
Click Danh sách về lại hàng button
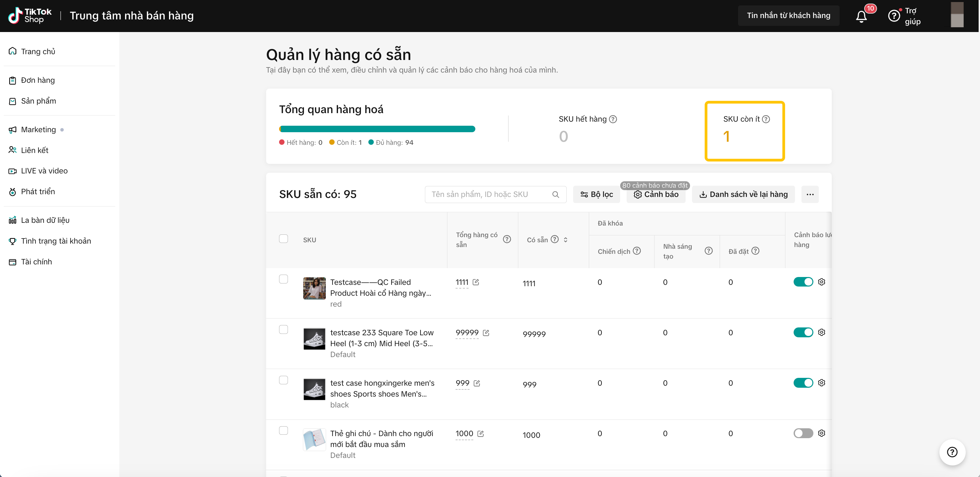tap(744, 194)
